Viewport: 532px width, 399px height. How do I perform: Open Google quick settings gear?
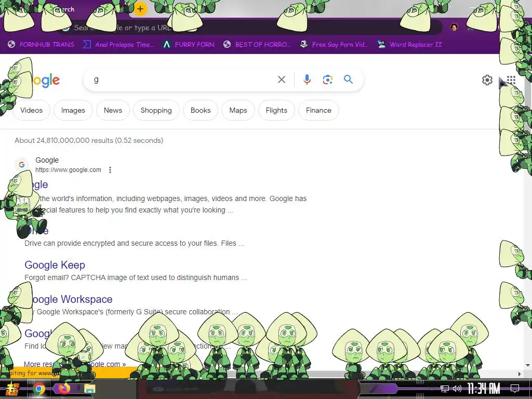click(487, 80)
